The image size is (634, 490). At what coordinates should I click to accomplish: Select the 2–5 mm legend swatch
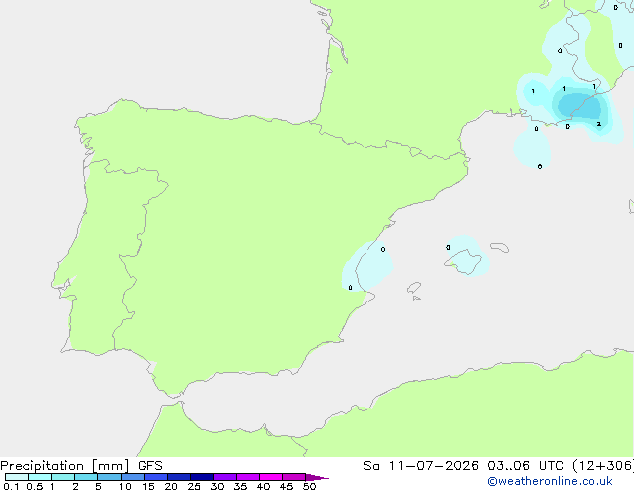pyautogui.click(x=86, y=477)
